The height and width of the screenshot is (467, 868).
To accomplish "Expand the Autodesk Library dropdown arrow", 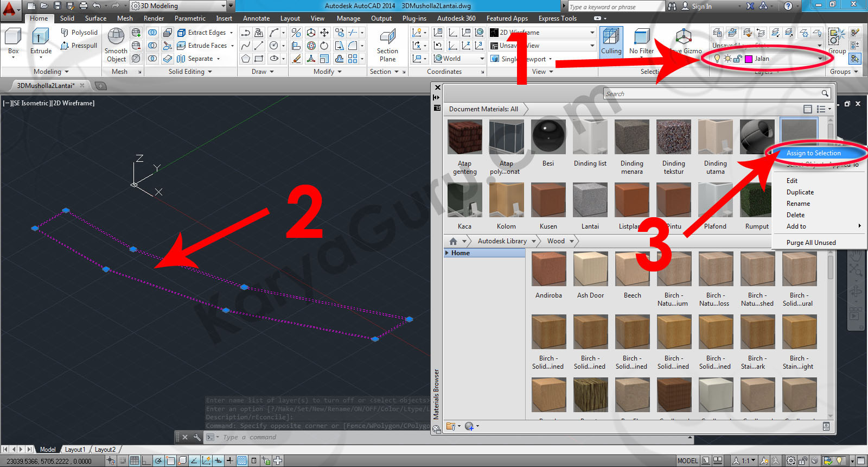I will pos(534,241).
